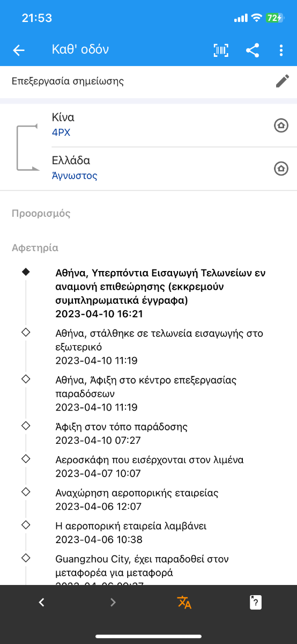Tap the back arrow in header
The image size is (297, 644).
[19, 50]
